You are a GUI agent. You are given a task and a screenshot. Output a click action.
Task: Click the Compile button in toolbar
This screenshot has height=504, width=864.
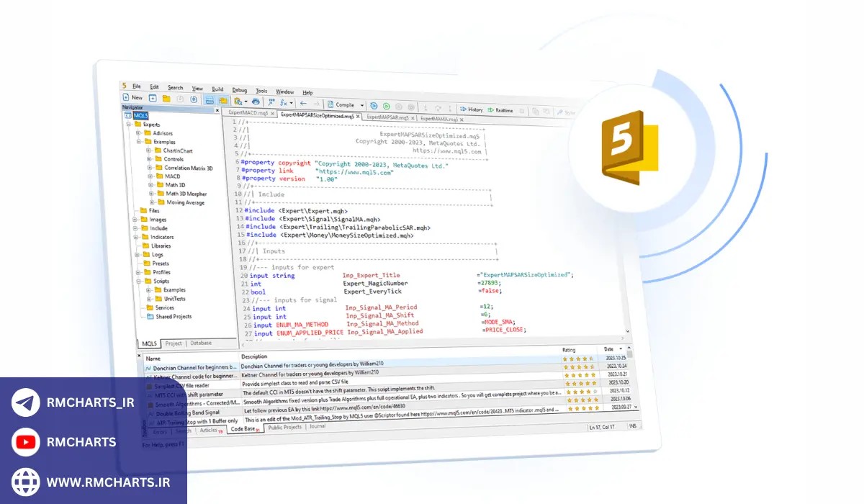click(x=343, y=104)
